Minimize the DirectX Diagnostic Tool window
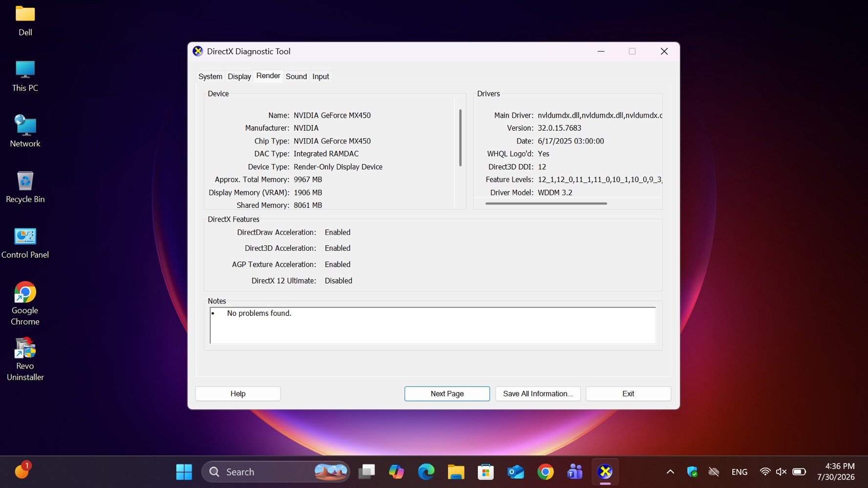 pyautogui.click(x=601, y=51)
